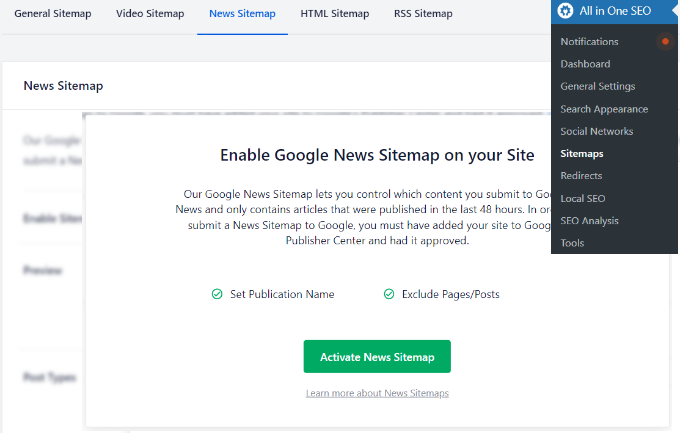This screenshot has width=680, height=433.
Task: Open Social Networks menu item
Action: click(x=596, y=131)
